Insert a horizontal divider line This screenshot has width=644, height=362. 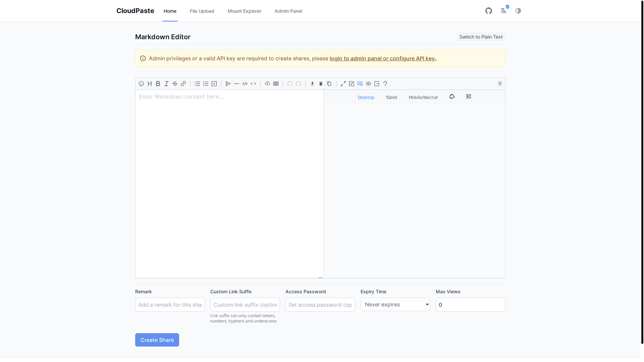[x=236, y=84]
